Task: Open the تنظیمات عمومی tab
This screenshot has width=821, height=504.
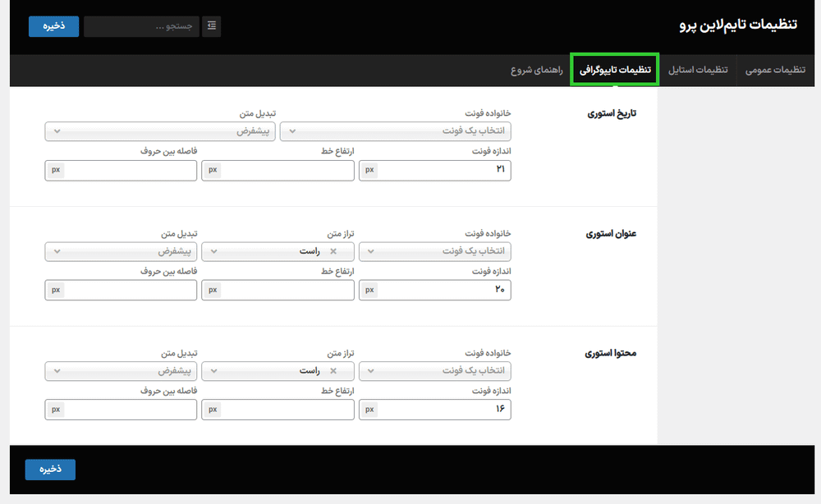Action: pyautogui.click(x=776, y=70)
